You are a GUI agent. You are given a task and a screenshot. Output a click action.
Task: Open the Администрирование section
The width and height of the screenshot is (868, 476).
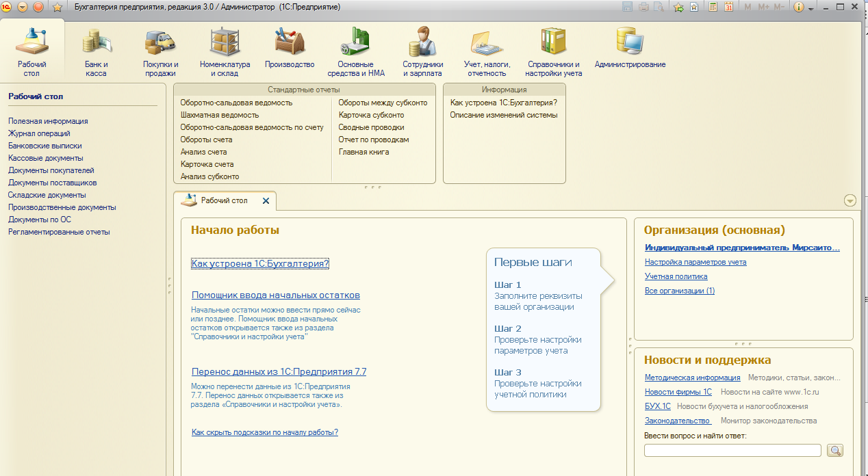click(x=630, y=48)
